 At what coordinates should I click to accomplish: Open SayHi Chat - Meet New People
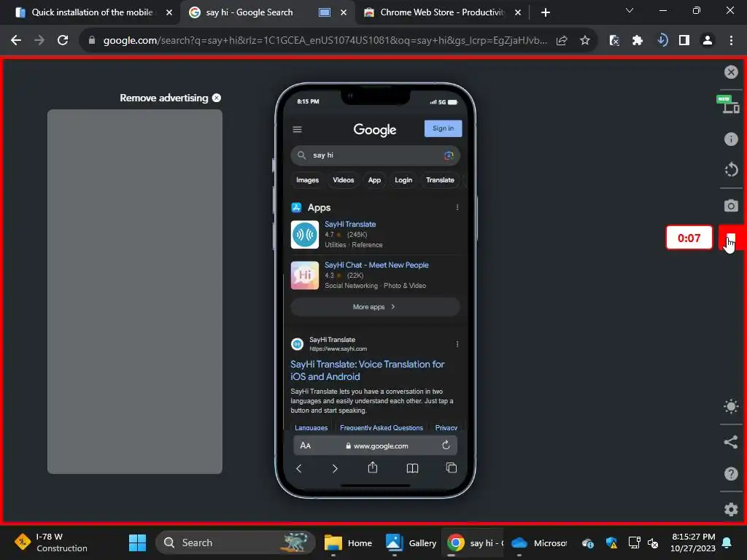pos(376,265)
